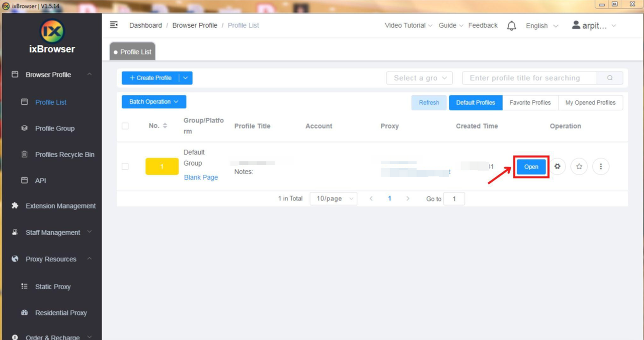This screenshot has width=644, height=340.
Task: Click the Create Profile button
Action: [x=150, y=78]
